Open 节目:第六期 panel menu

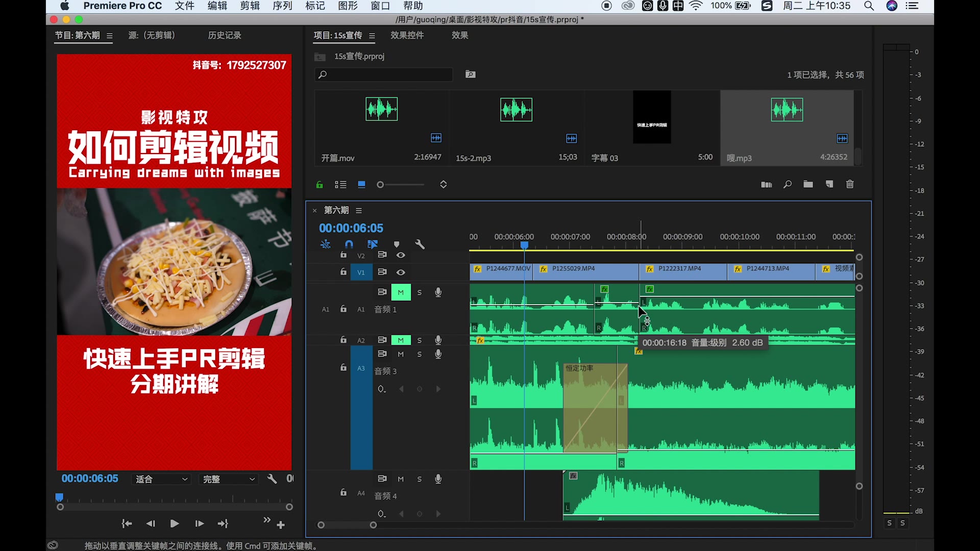109,36
